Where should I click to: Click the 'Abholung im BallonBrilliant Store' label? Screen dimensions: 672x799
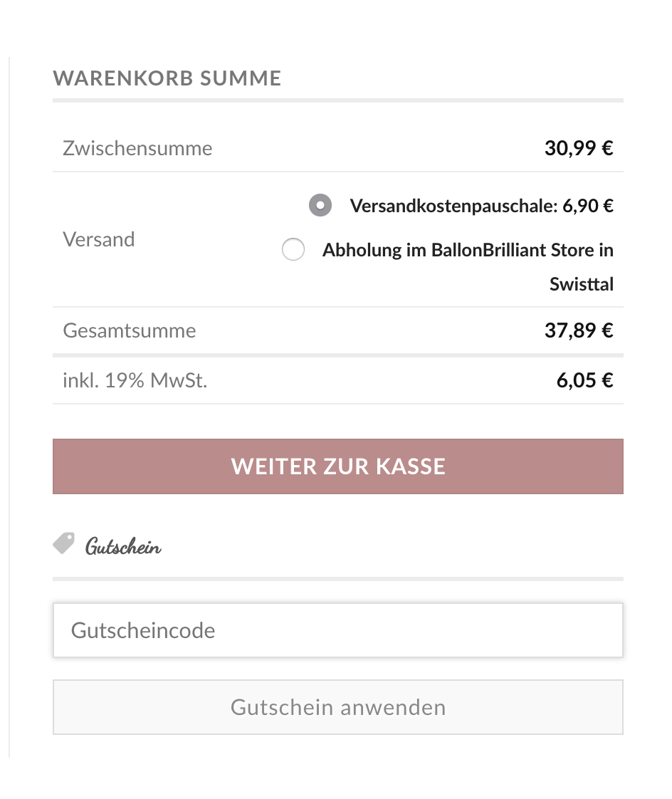coord(468,250)
